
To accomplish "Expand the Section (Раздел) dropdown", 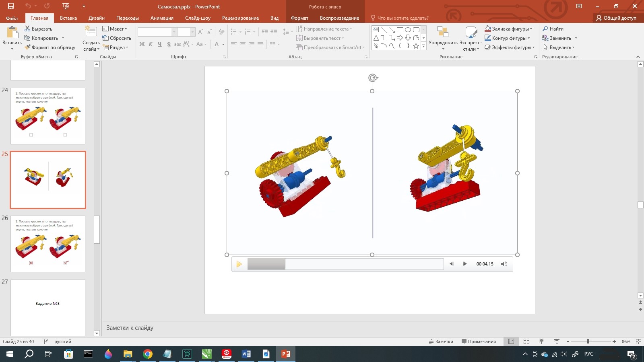I will coord(116,47).
